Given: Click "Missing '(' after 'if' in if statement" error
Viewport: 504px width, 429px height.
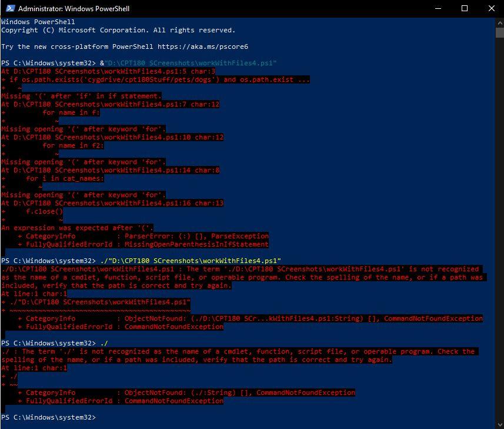Looking at the screenshot, I should pos(81,96).
